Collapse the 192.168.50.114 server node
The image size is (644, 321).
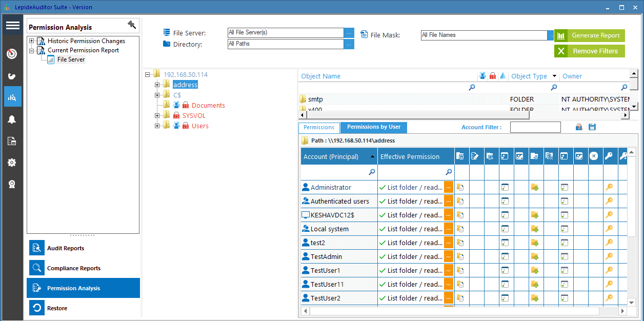pos(148,74)
